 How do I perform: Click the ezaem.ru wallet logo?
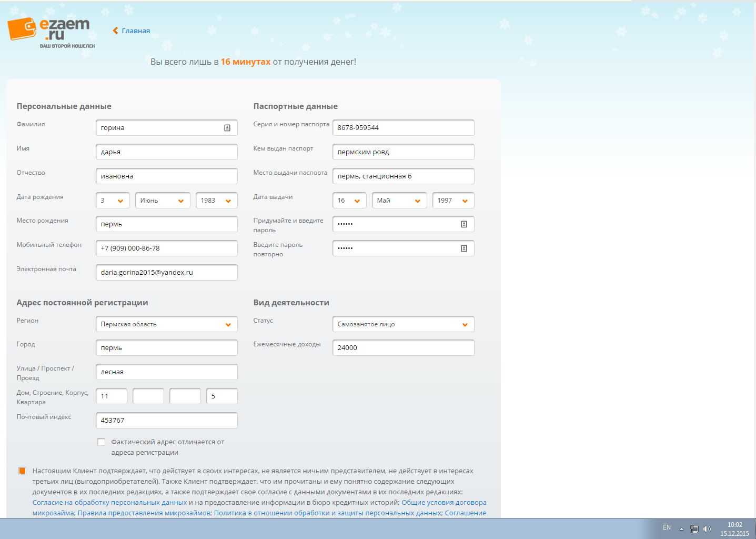[x=51, y=33]
